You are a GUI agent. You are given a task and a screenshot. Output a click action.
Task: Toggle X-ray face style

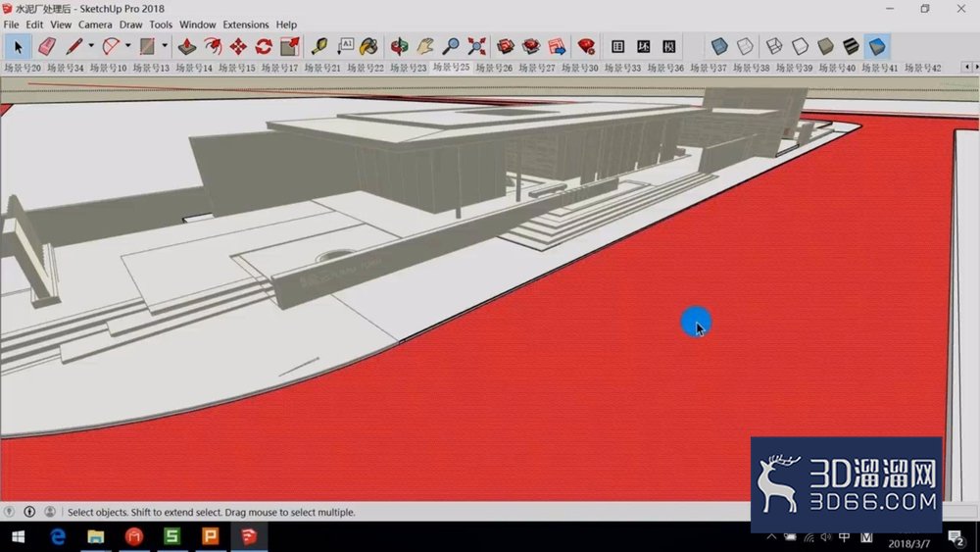(719, 46)
